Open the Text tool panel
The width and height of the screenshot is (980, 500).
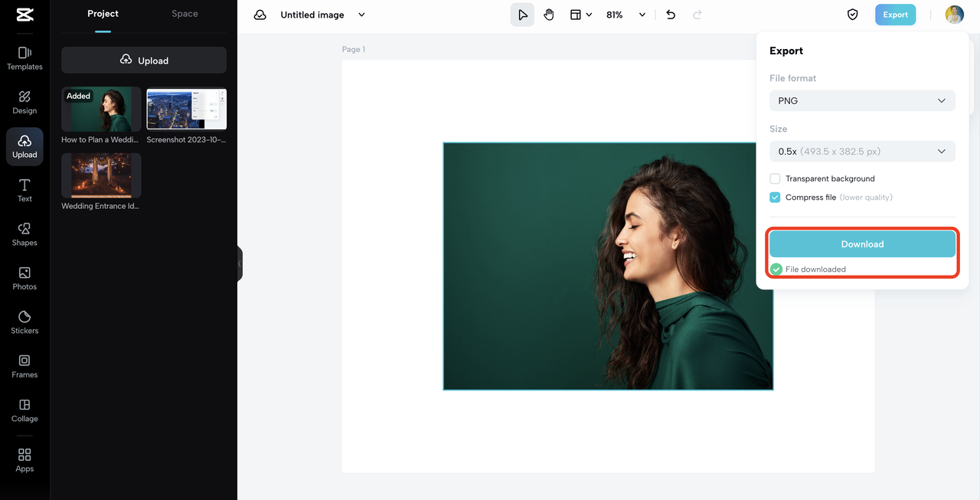[x=24, y=190]
